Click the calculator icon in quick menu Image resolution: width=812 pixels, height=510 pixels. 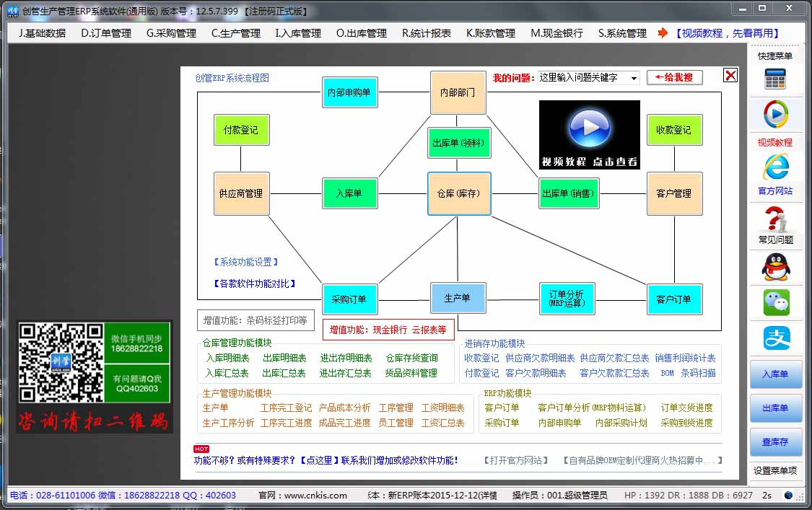click(x=775, y=79)
